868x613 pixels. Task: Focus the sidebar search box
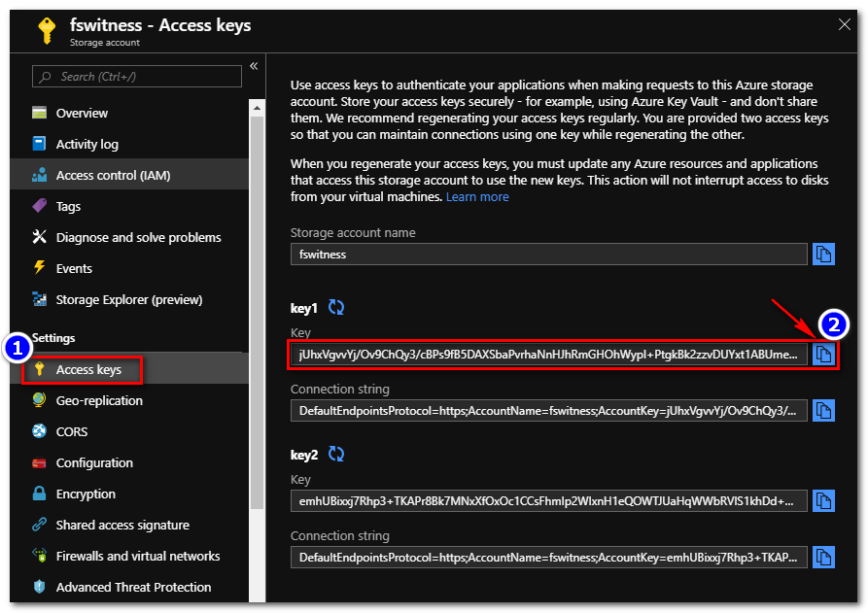(137, 77)
